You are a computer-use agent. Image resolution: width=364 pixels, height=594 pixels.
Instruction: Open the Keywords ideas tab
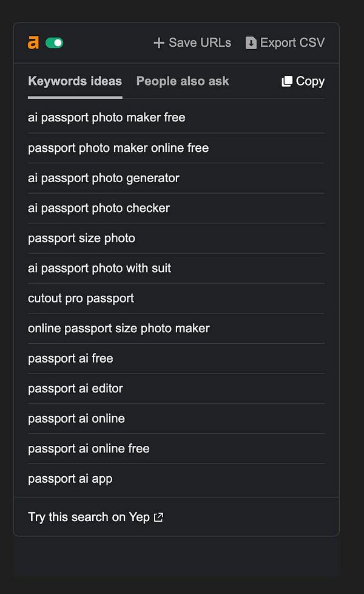point(75,81)
